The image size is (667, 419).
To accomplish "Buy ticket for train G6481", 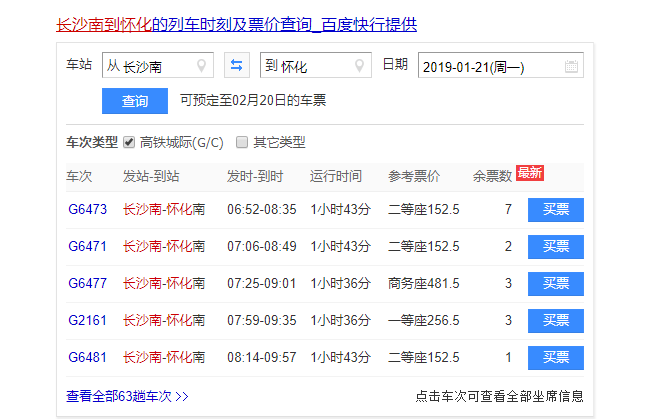I will [x=555, y=358].
